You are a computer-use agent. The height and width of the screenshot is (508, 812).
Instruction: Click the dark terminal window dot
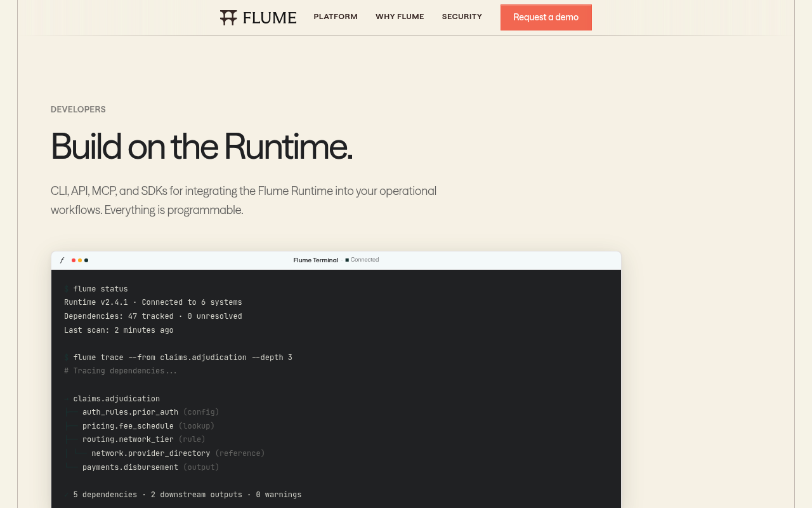(x=86, y=260)
